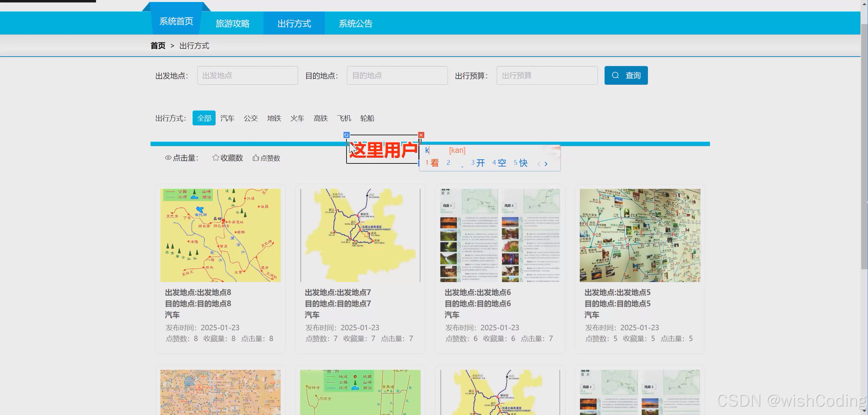
Task: Go to previous IME candidate page arrow
Action: coord(538,164)
